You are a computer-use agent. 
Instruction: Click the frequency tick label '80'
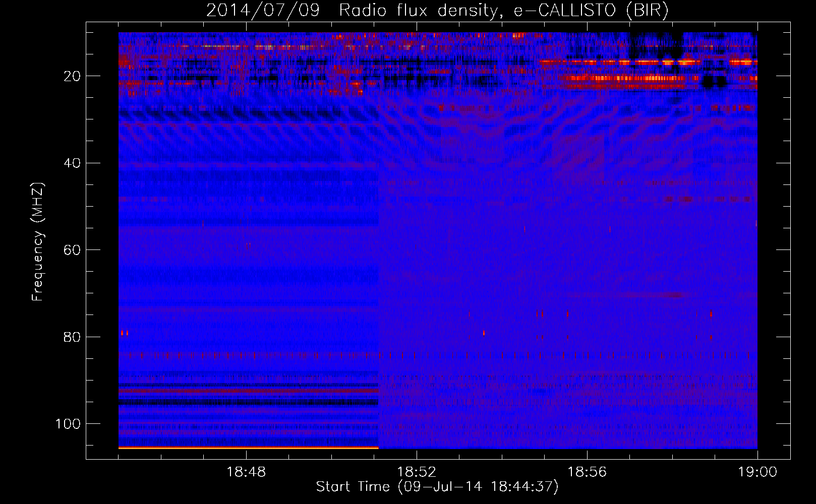point(72,337)
